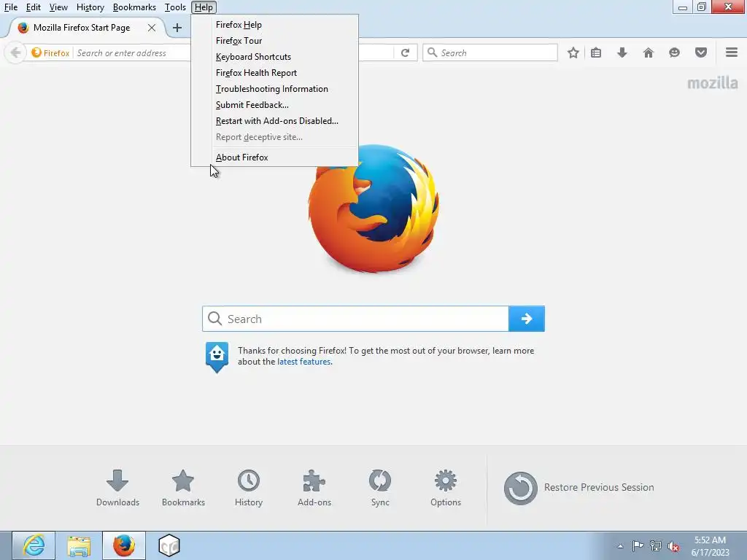Bookmark this page with star icon

(x=573, y=52)
